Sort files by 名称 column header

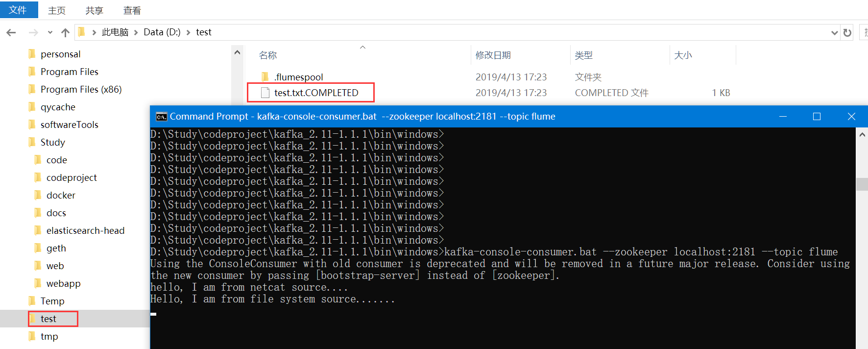268,55
